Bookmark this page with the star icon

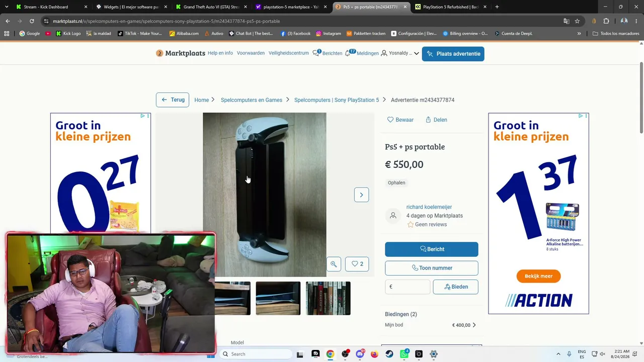click(x=577, y=21)
